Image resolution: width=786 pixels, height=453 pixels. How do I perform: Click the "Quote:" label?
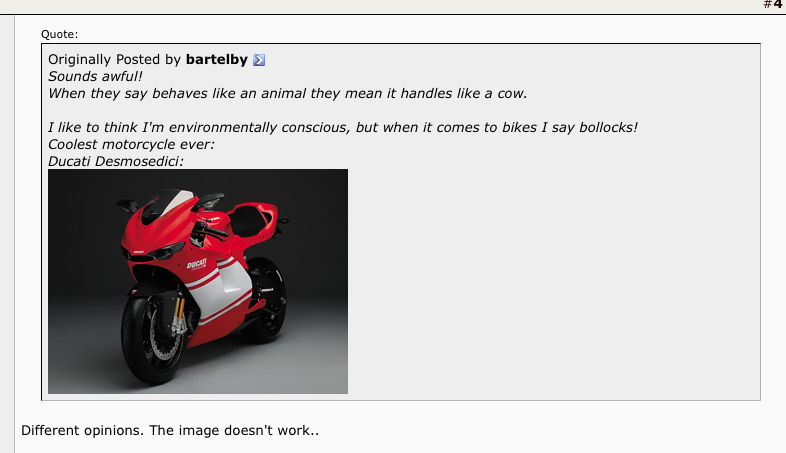point(59,35)
